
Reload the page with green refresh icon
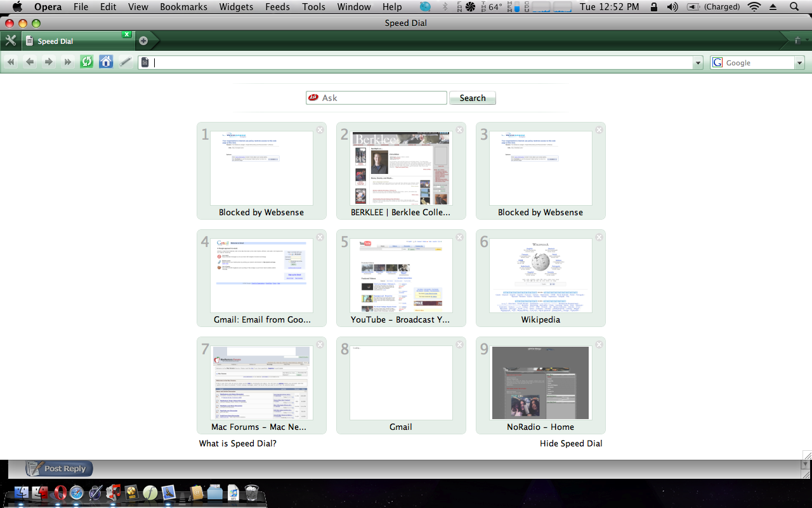pos(87,62)
